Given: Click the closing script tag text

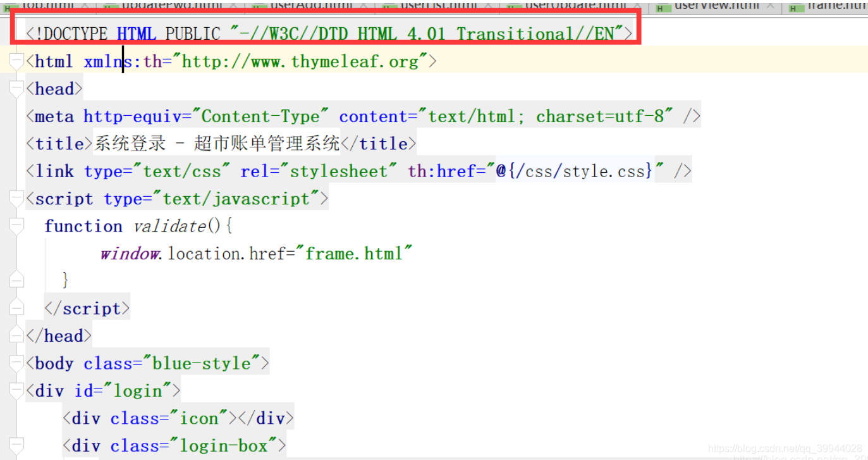Looking at the screenshot, I should coord(87,308).
